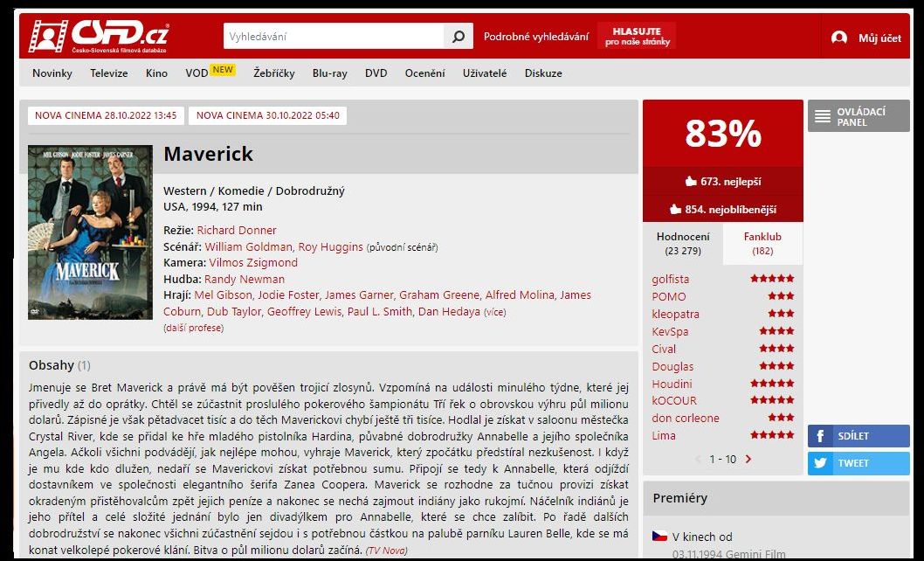Open director Richard Donner's page
The height and width of the screenshot is (561, 924).
(x=237, y=230)
